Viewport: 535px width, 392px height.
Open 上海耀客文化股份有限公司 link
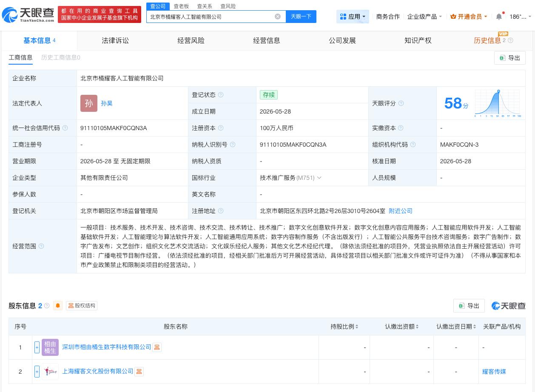pos(98,372)
